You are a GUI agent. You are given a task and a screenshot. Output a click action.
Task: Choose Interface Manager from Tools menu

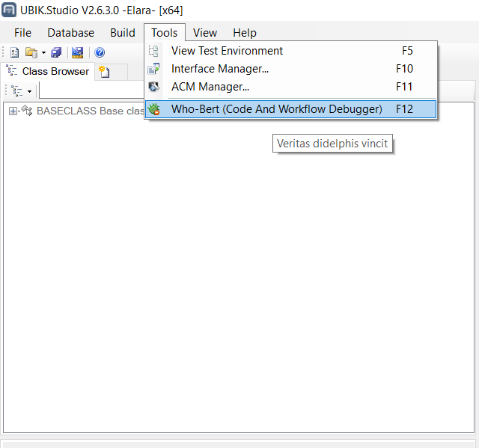(220, 69)
